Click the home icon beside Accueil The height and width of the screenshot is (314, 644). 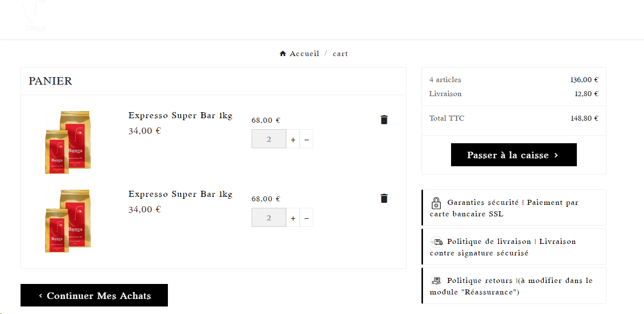(283, 54)
